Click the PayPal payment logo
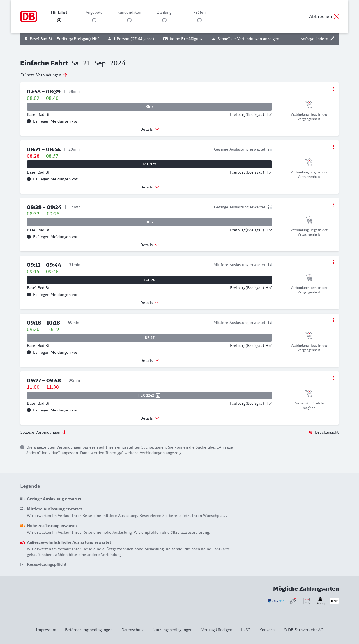359x644 pixels. pyautogui.click(x=276, y=601)
